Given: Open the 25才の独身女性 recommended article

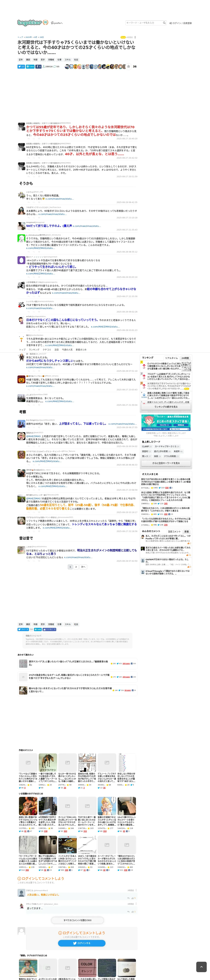Looking at the screenshot, I should click(x=69, y=676).
